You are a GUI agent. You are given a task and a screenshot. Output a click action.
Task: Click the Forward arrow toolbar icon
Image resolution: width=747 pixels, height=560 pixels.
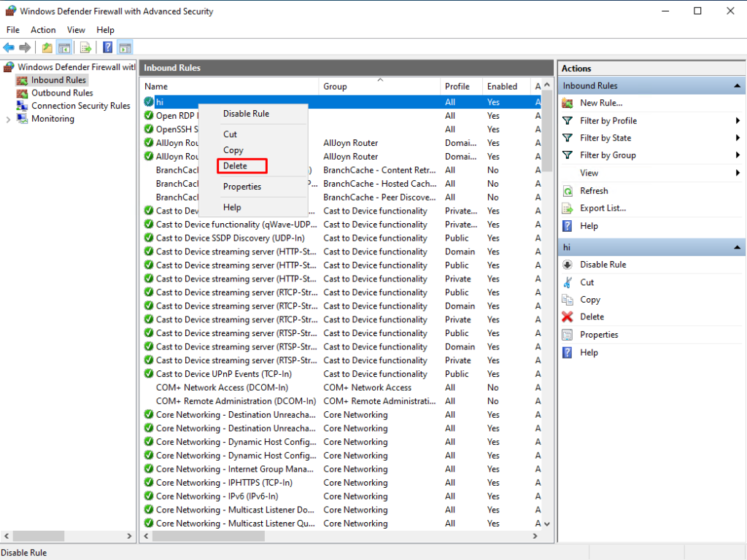coord(25,47)
